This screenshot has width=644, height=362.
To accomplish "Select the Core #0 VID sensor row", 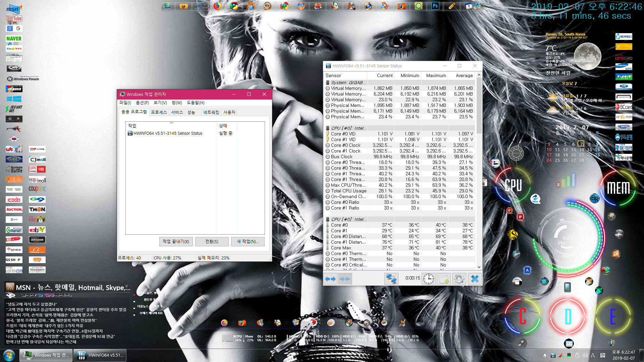I will point(399,134).
